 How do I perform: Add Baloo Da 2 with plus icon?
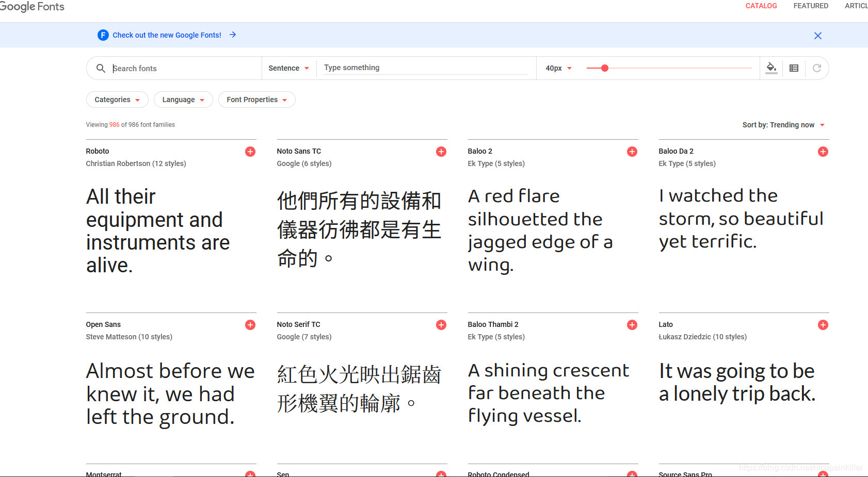(823, 152)
